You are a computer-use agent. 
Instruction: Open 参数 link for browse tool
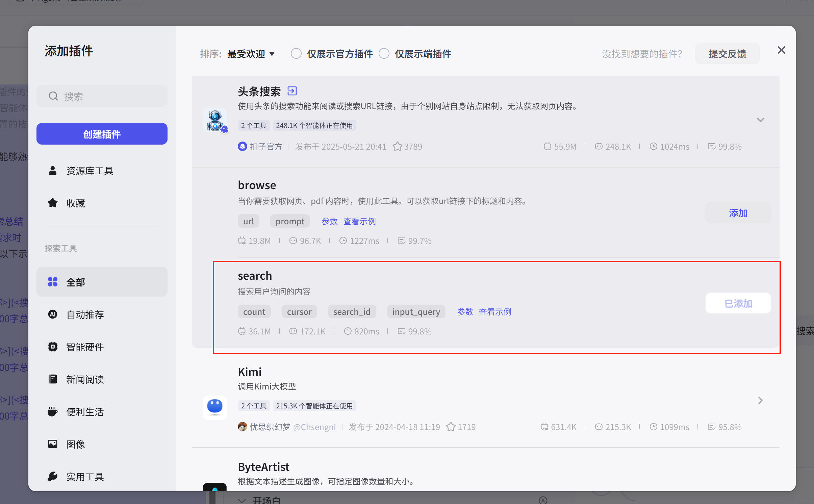329,221
